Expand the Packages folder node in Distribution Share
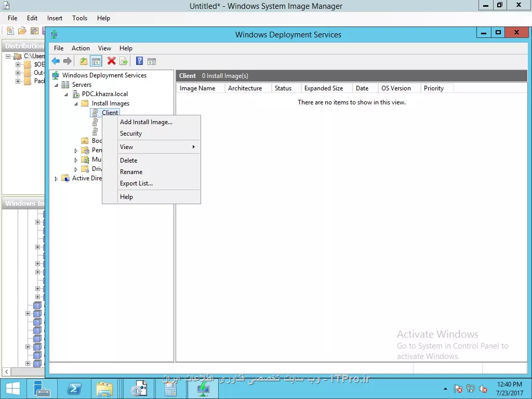Image resolution: width=532 pixels, height=399 pixels. (x=18, y=81)
